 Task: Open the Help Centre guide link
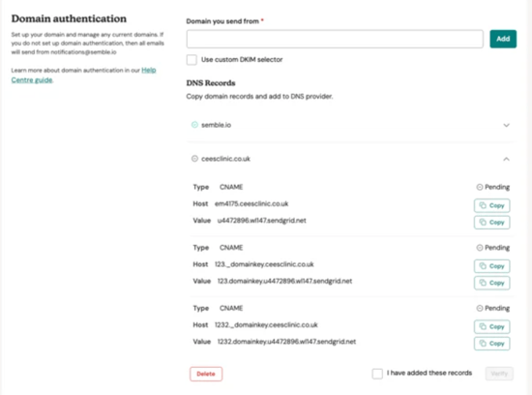[83, 76]
